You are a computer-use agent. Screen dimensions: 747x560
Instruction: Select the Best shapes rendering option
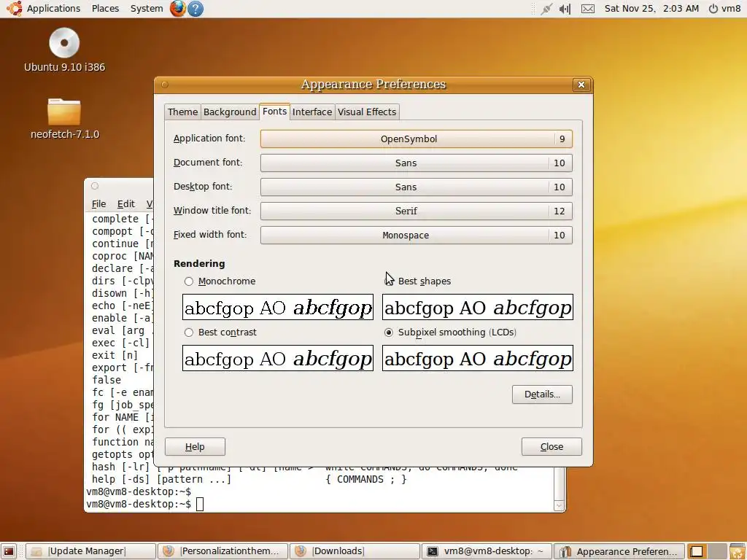[388, 281]
